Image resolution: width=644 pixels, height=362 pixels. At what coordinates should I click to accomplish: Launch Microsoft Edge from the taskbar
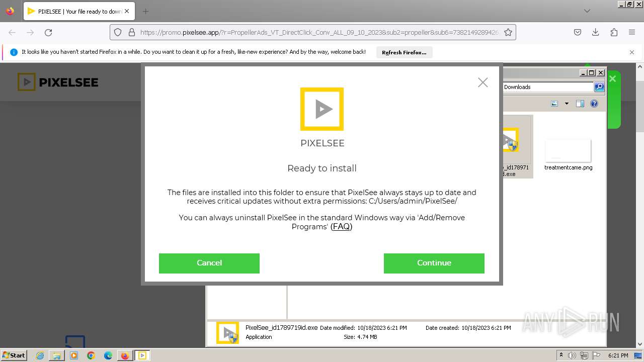[x=108, y=355]
